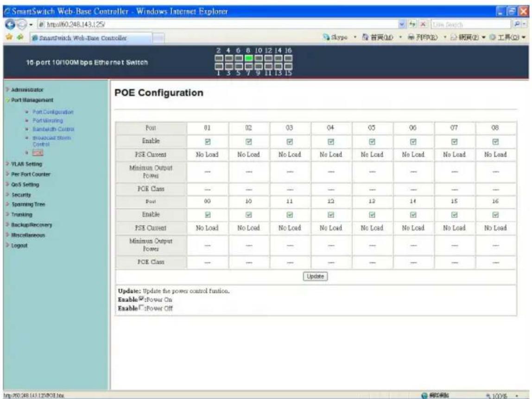Open the Favorites Center star icon
This screenshot has width=532, height=399.
(x=9, y=37)
